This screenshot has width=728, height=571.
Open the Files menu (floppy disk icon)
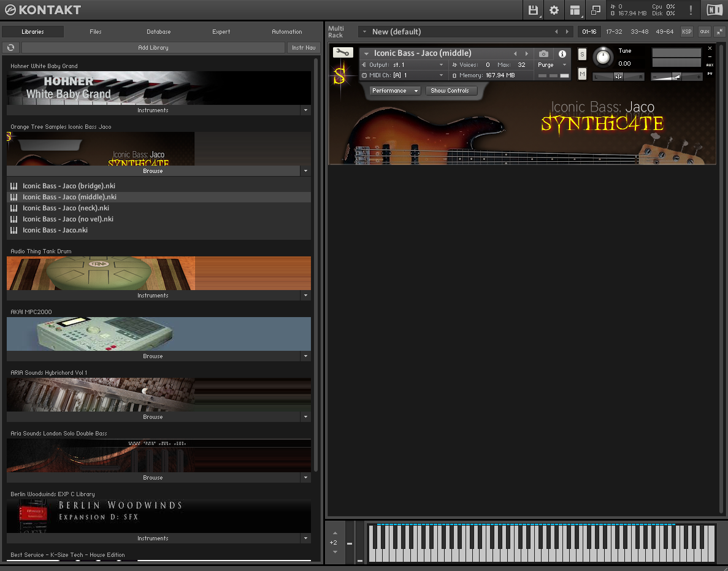pyautogui.click(x=533, y=10)
